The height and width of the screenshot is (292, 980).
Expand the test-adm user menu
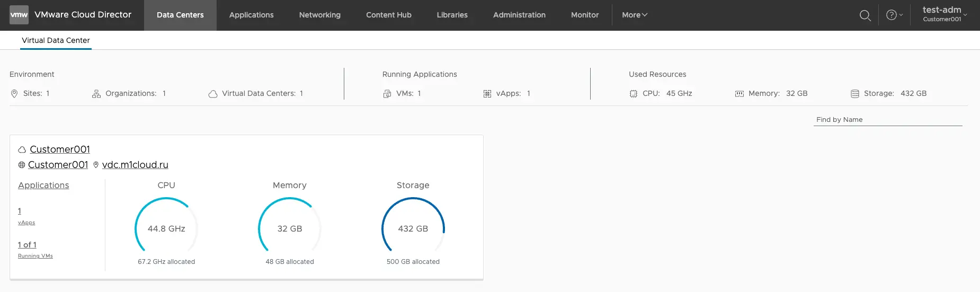pos(945,14)
